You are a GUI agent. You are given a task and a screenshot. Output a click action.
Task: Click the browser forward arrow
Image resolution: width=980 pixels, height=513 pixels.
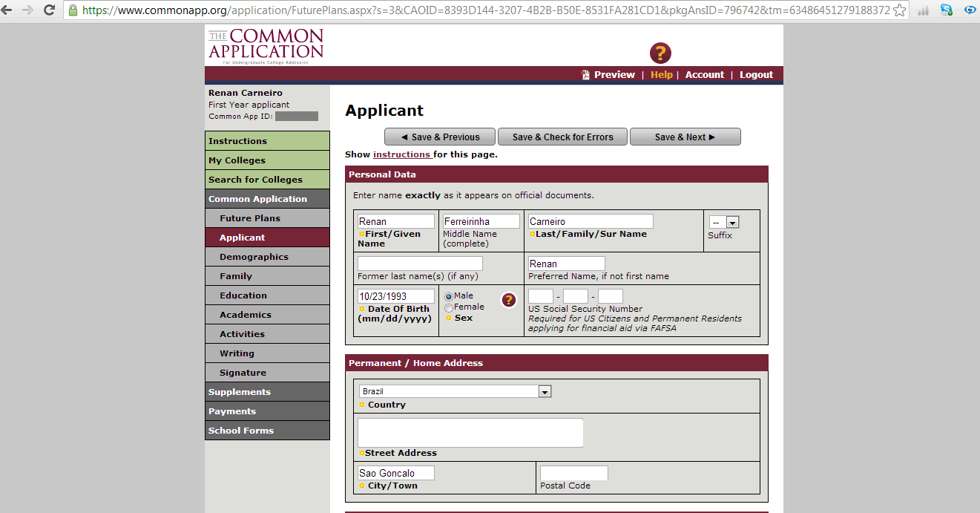[x=28, y=10]
